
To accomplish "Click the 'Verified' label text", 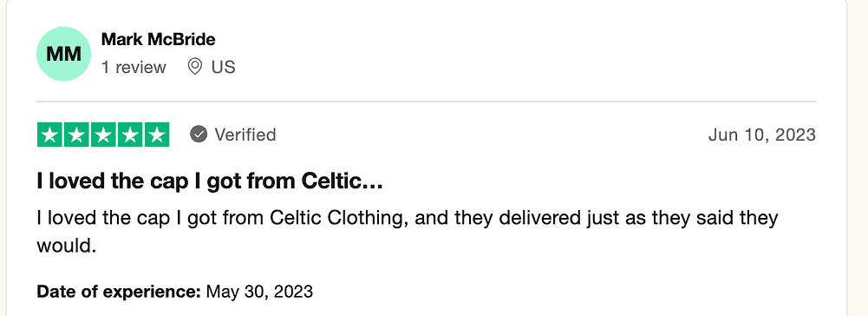I will click(x=245, y=135).
